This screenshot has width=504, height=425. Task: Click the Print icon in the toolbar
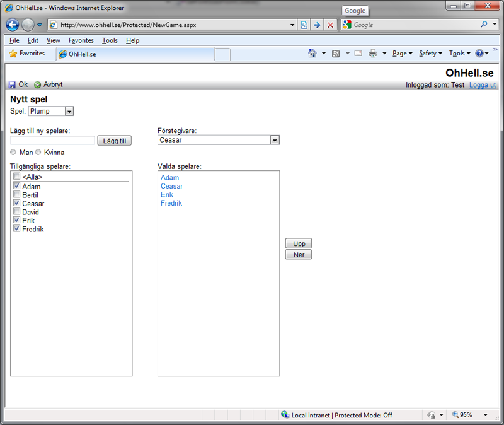point(372,54)
